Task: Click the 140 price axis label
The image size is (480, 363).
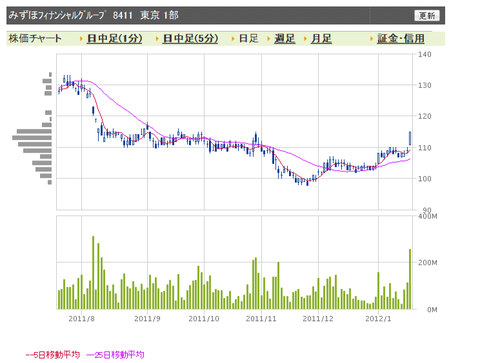Action: [425, 54]
